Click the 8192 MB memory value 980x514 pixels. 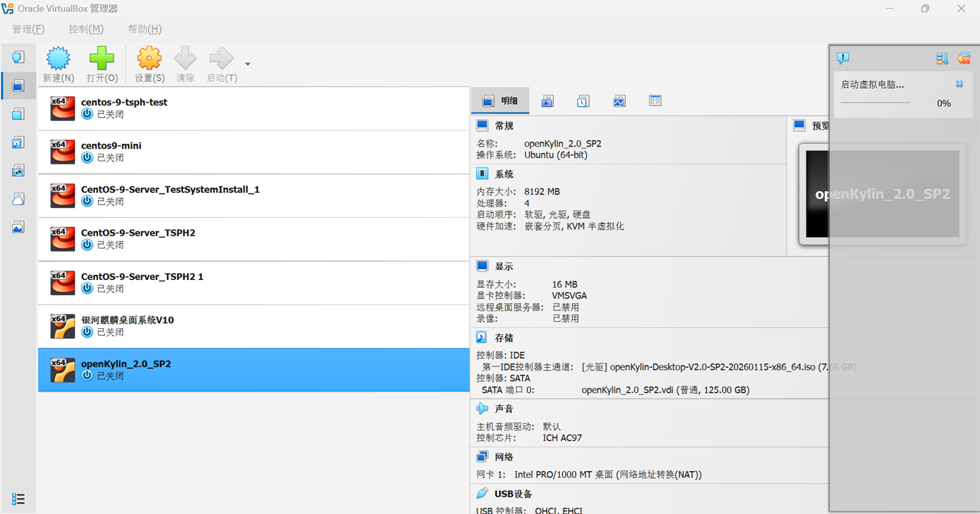[x=542, y=192]
